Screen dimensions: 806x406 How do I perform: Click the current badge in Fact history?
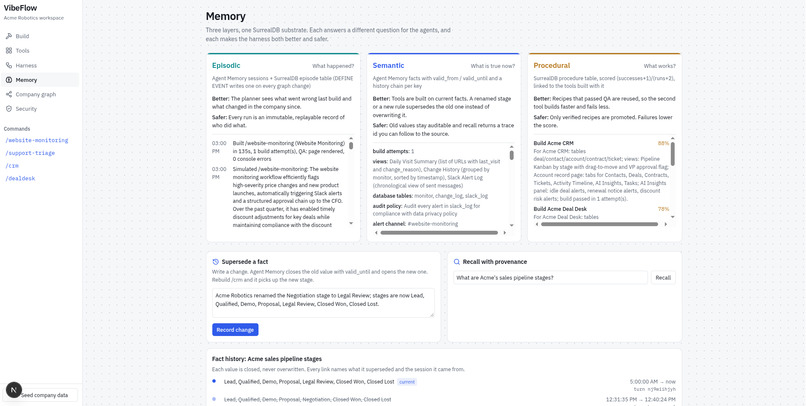pyautogui.click(x=407, y=382)
